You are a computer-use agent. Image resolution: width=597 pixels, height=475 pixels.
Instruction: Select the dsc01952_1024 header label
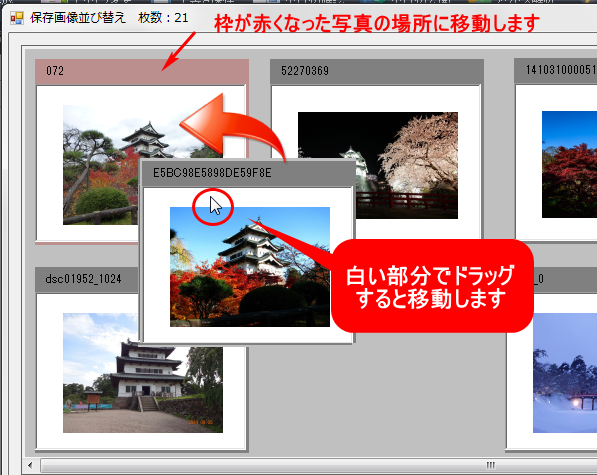83,279
